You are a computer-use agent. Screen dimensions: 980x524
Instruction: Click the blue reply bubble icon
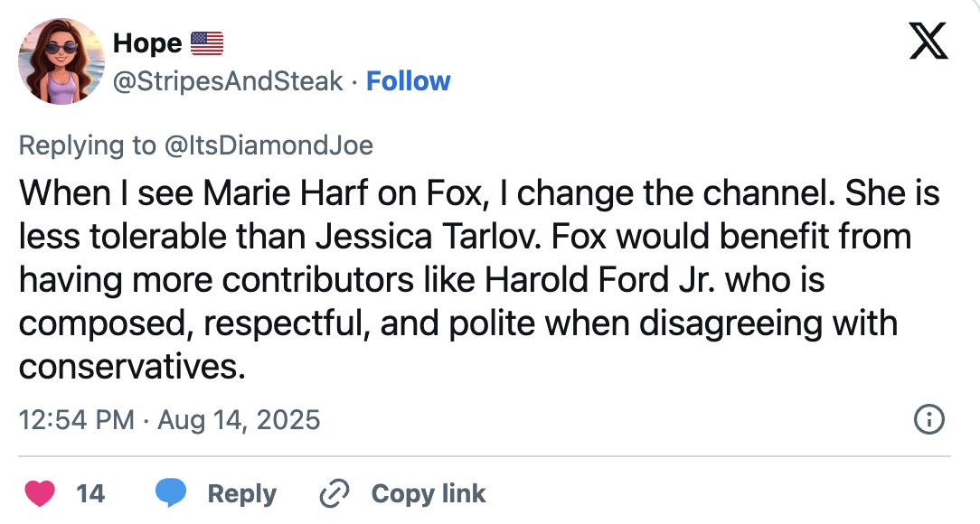click(x=171, y=493)
